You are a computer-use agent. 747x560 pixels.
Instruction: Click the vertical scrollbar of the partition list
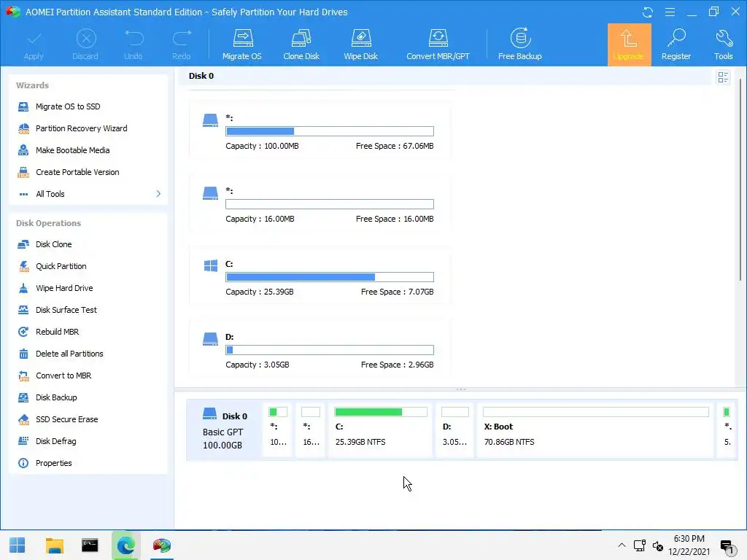pyautogui.click(x=740, y=180)
